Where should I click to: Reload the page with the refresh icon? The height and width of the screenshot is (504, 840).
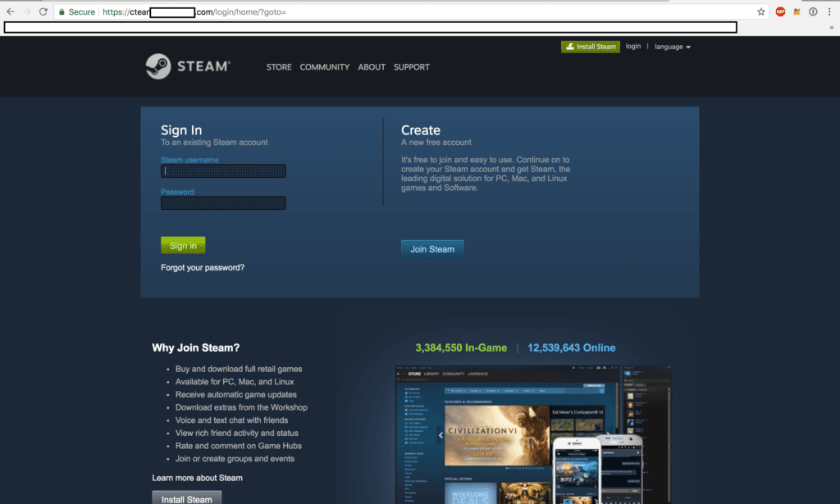click(43, 12)
